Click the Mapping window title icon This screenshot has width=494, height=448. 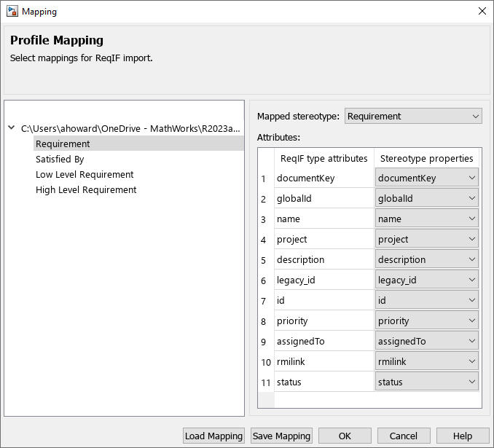pos(12,12)
